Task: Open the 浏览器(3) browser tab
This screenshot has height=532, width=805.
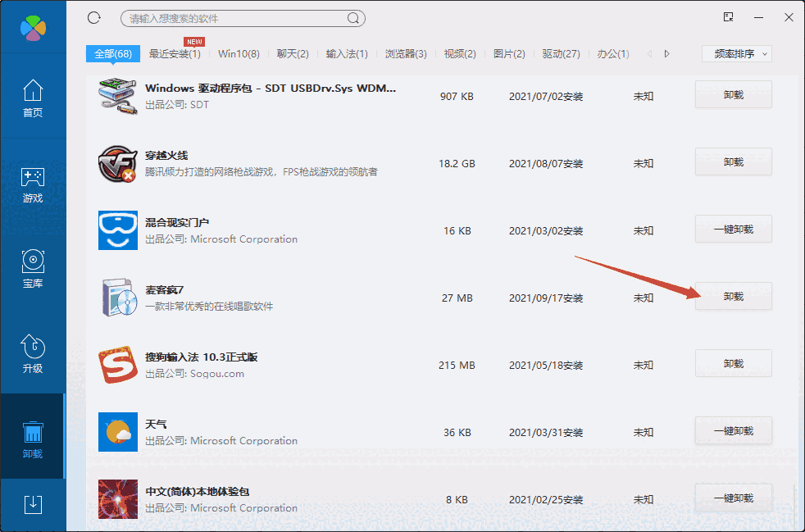Action: tap(407, 52)
